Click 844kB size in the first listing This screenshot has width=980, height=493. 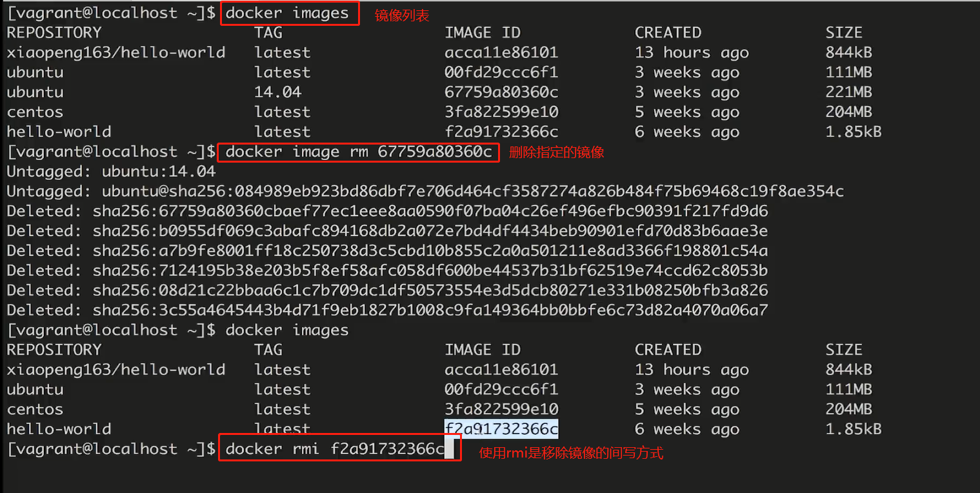pyautogui.click(x=849, y=53)
